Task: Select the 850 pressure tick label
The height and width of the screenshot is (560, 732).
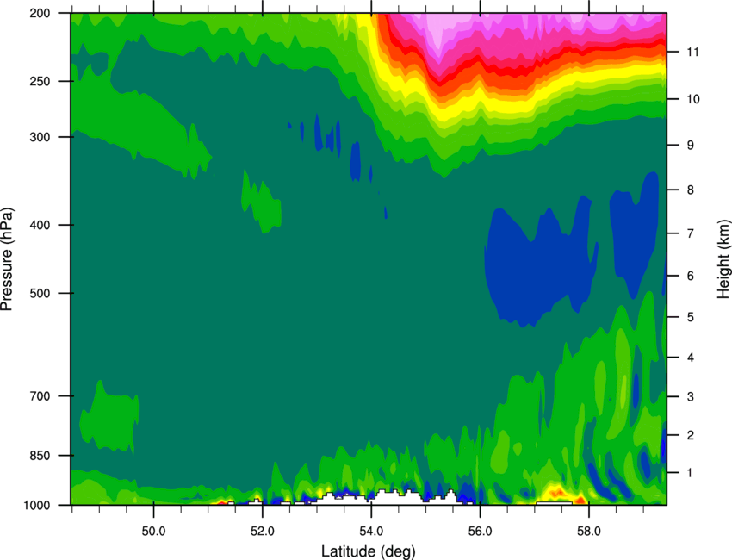Action: pos(40,456)
